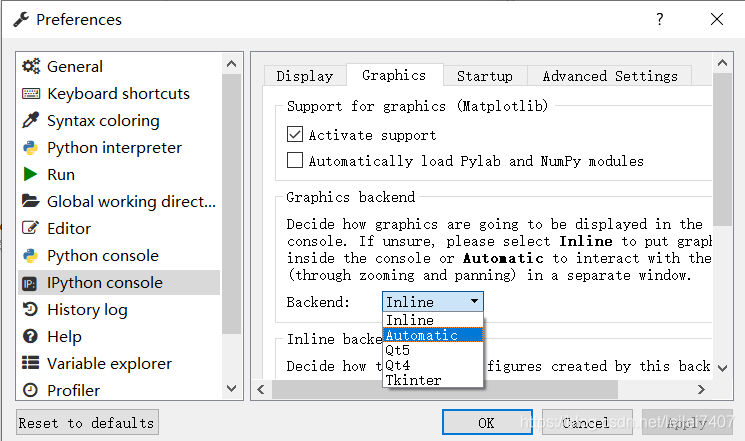Open General preferences gear icon
The width and height of the screenshot is (745, 441).
pos(31,67)
